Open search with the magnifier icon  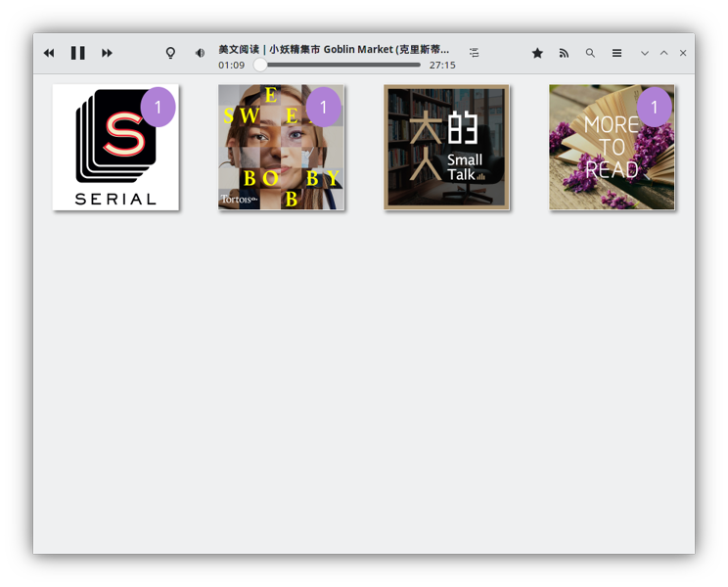coord(590,53)
